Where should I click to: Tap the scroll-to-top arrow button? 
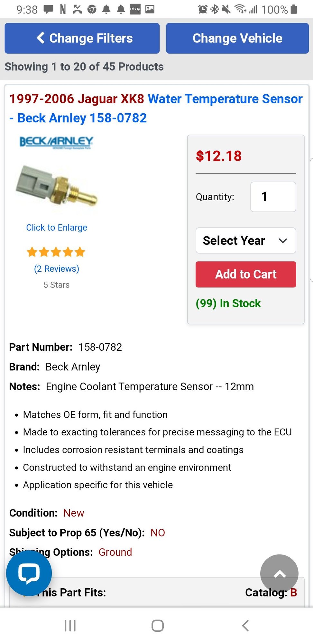click(x=279, y=573)
